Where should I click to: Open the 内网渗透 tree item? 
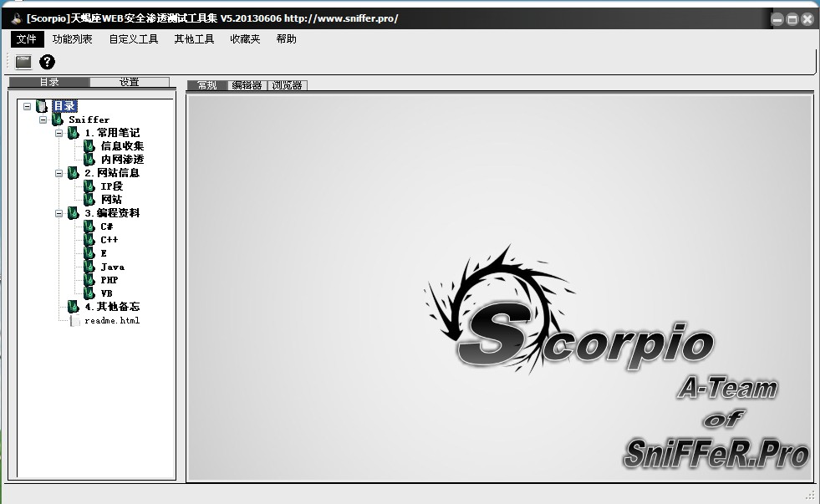(122, 160)
